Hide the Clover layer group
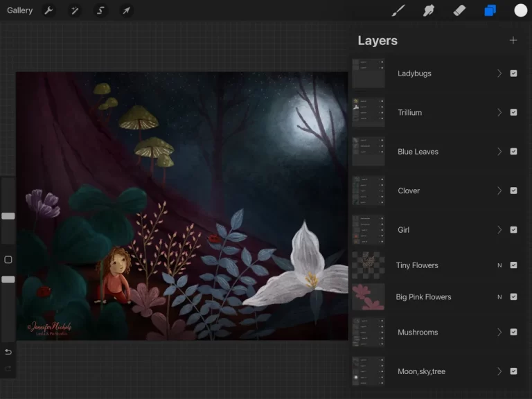The height and width of the screenshot is (399, 532). tap(513, 190)
